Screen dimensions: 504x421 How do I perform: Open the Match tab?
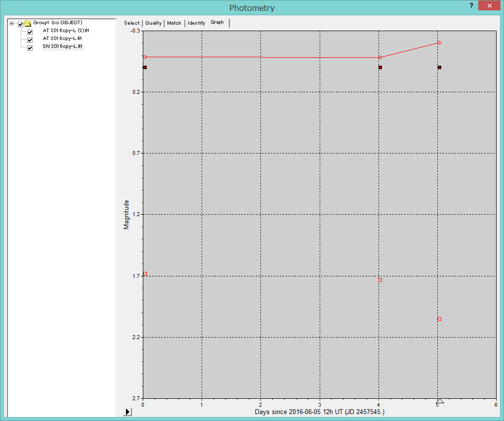[174, 23]
